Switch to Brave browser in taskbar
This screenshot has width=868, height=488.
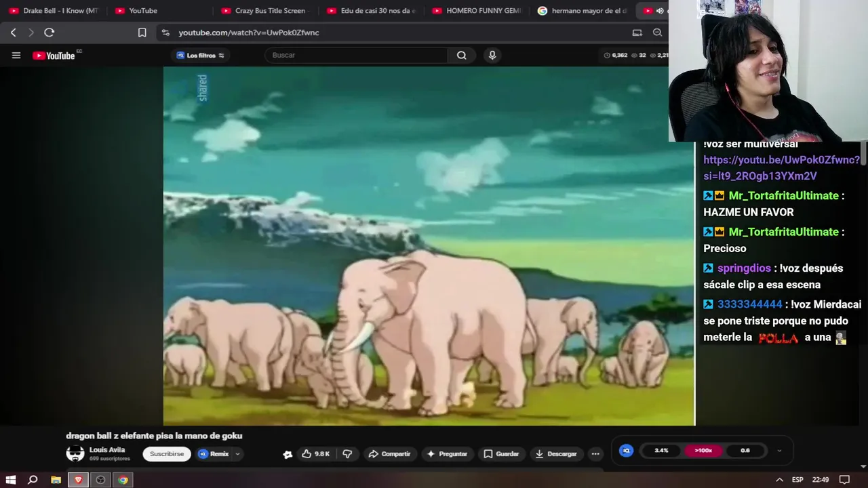(x=78, y=480)
